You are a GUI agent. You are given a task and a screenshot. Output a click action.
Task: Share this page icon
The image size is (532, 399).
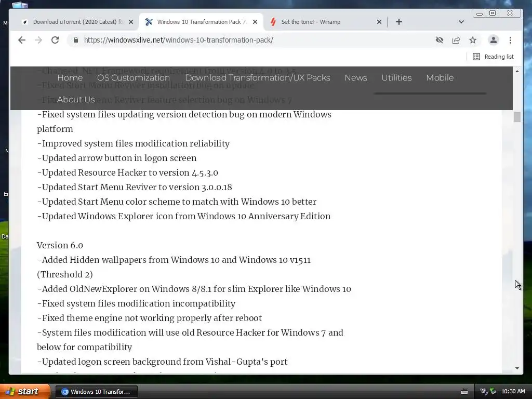456,40
